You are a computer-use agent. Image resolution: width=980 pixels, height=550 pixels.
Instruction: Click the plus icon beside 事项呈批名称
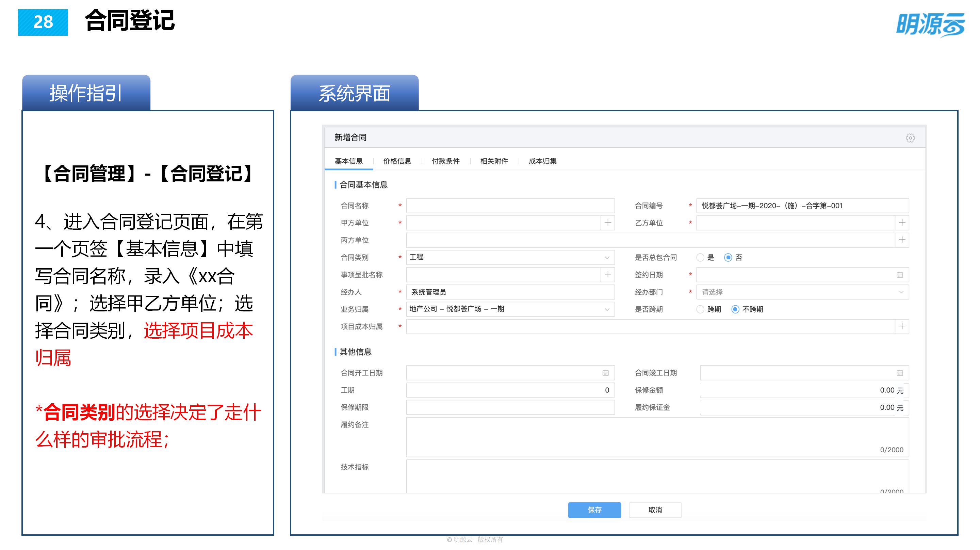click(x=609, y=274)
